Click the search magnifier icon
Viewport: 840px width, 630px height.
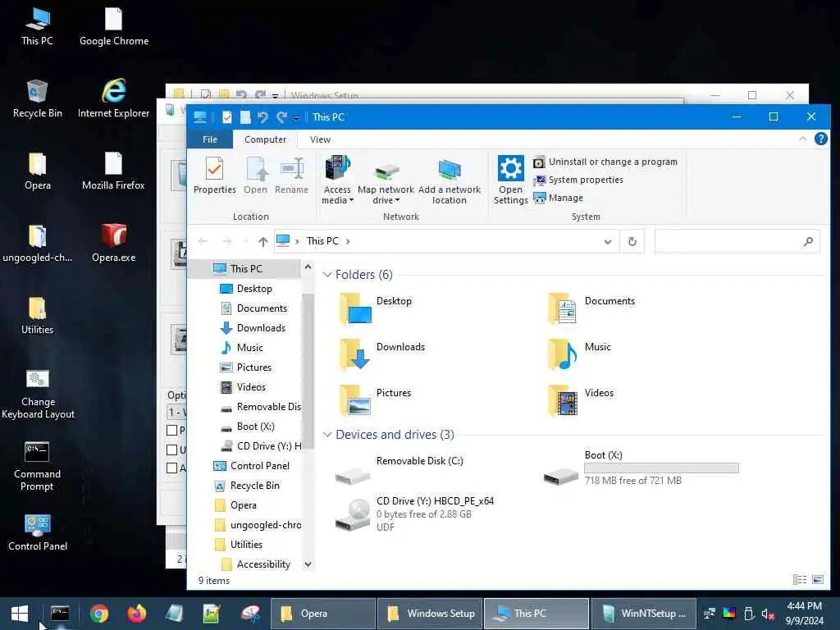point(808,242)
